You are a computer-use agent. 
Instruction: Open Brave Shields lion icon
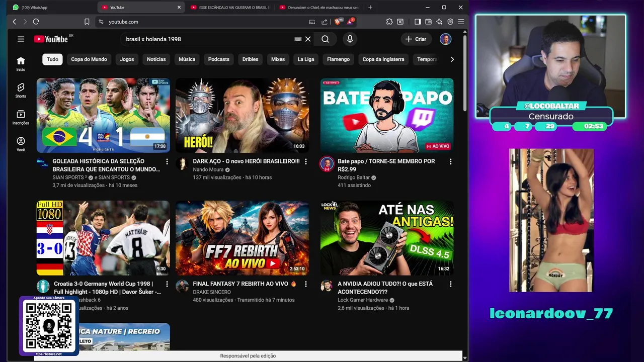pos(338,22)
